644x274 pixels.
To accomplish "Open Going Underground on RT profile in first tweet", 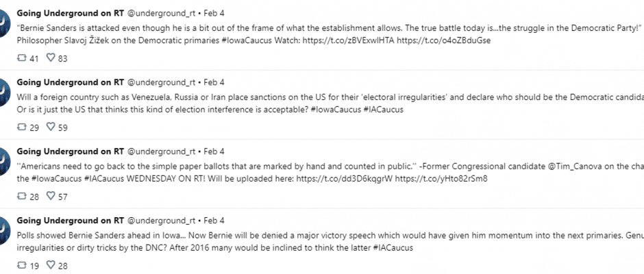I will pos(71,13).
